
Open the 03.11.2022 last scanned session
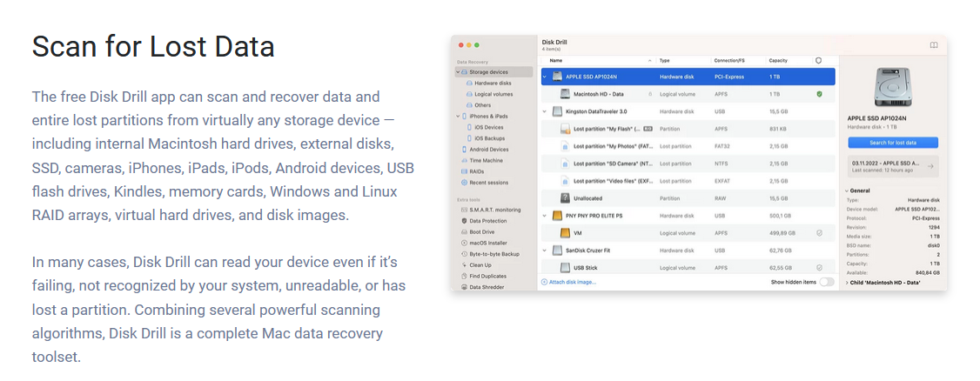pyautogui.click(x=892, y=166)
